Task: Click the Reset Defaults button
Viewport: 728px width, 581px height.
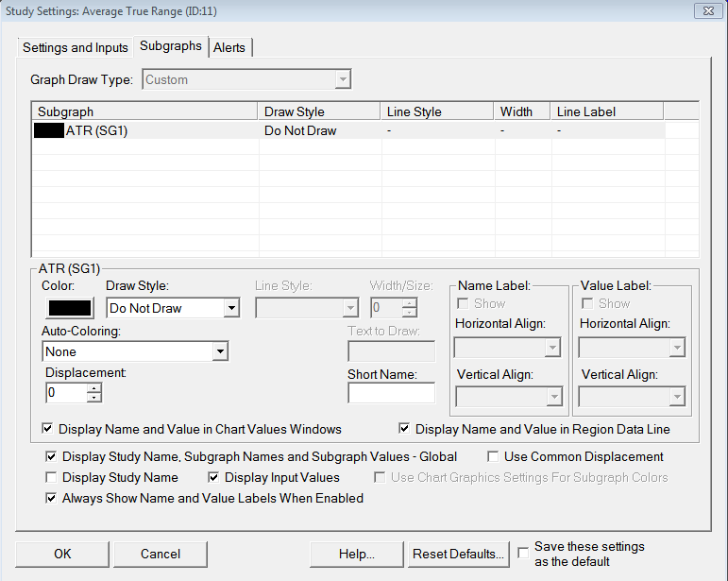Action: pyautogui.click(x=458, y=554)
